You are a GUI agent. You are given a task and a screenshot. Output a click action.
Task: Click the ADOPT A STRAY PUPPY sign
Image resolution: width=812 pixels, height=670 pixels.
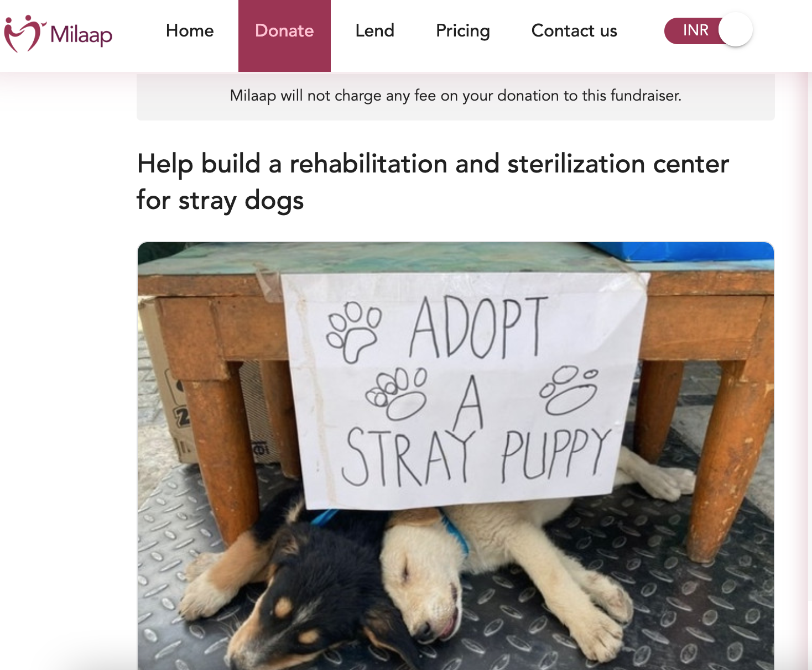(464, 389)
